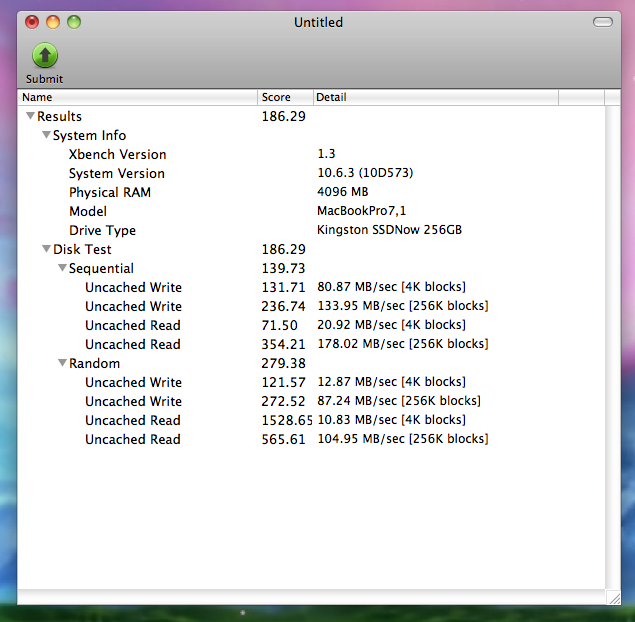Image resolution: width=635 pixels, height=622 pixels.
Task: Click the Xbench version value 1.3
Action: pos(326,154)
